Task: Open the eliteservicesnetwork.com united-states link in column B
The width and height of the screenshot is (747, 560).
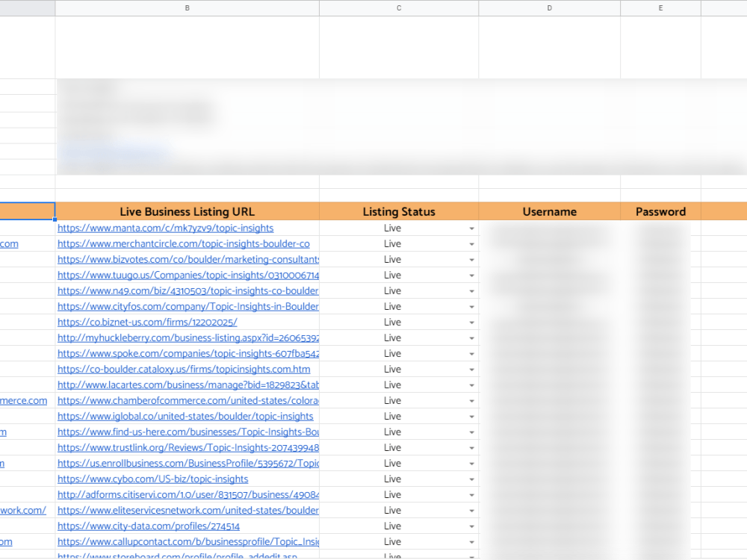Action: (188, 511)
